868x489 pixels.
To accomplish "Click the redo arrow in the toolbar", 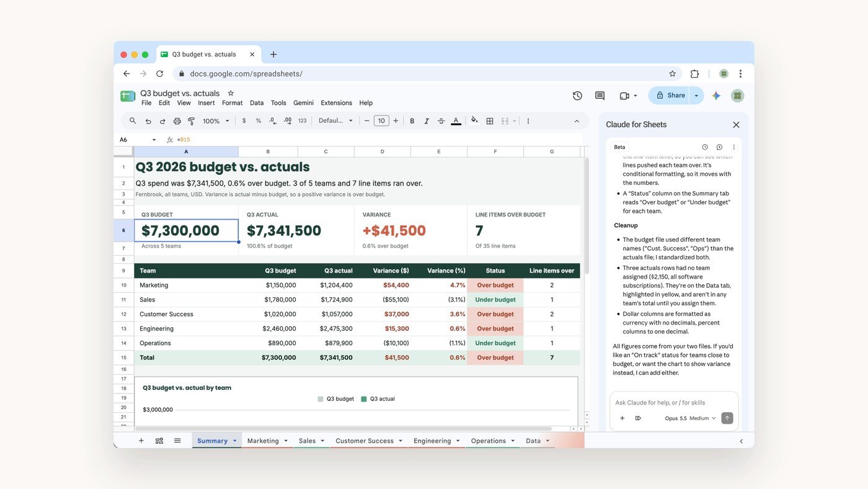I will 162,121.
